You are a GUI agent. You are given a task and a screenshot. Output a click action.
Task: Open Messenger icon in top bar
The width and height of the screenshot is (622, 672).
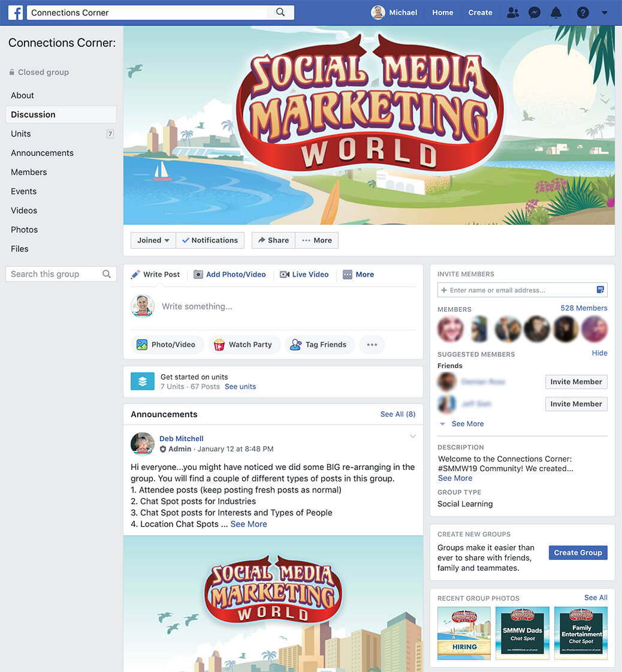(534, 13)
